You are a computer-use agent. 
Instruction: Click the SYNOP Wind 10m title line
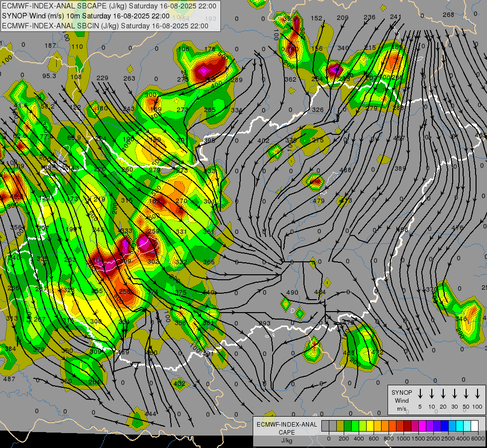[x=86, y=16]
